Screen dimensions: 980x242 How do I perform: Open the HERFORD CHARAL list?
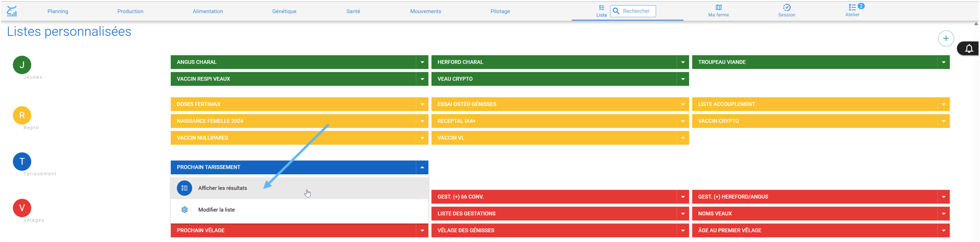[x=554, y=62]
